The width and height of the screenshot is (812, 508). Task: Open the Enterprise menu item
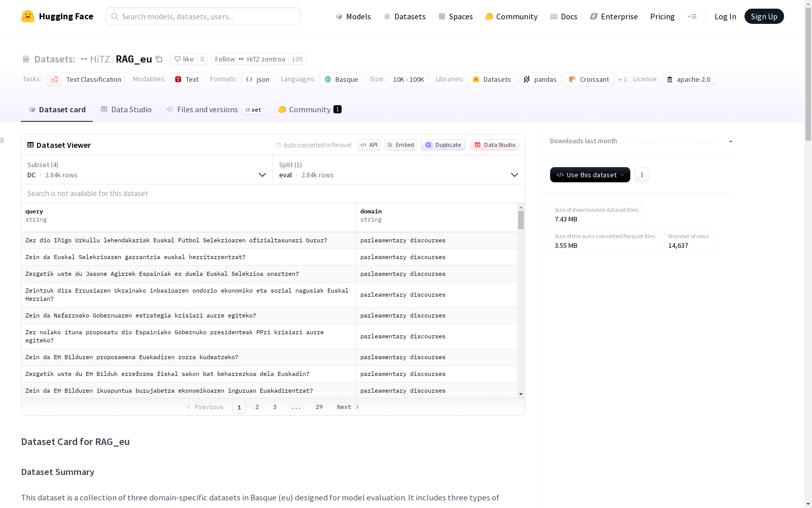(x=614, y=16)
